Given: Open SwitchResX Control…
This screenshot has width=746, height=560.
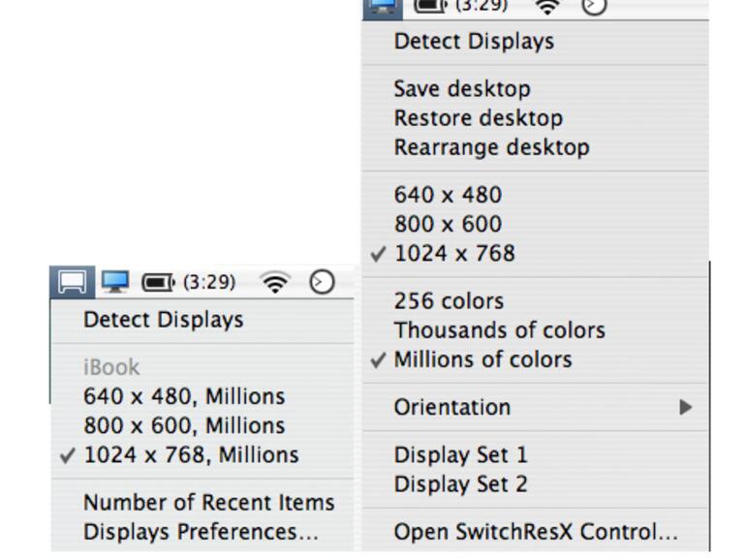Looking at the screenshot, I should 536,532.
